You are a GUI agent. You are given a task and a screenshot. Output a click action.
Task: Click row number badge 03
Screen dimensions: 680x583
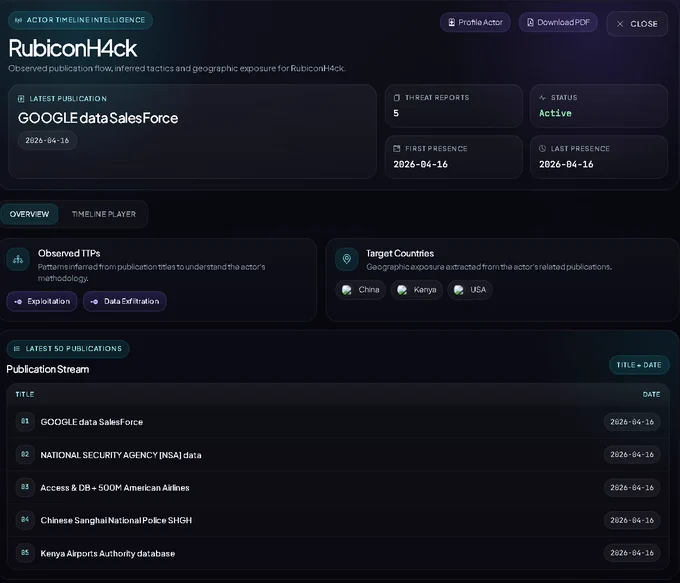tap(25, 487)
